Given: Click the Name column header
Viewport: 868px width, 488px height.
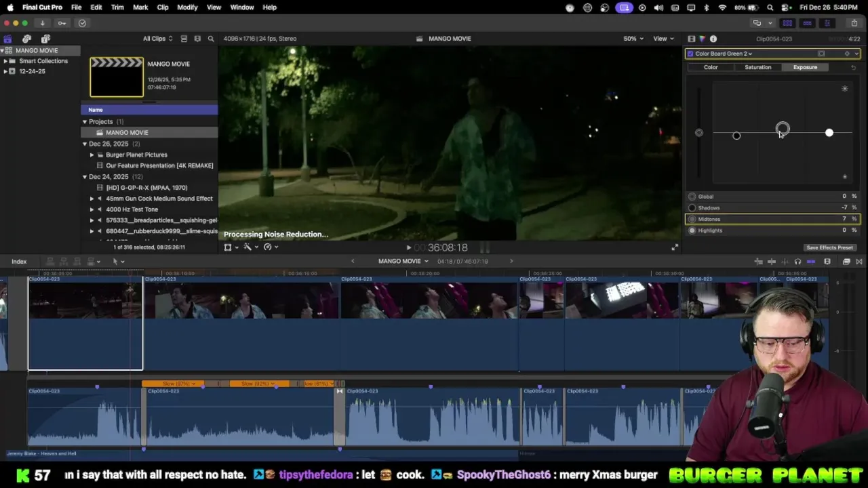Looking at the screenshot, I should point(149,110).
